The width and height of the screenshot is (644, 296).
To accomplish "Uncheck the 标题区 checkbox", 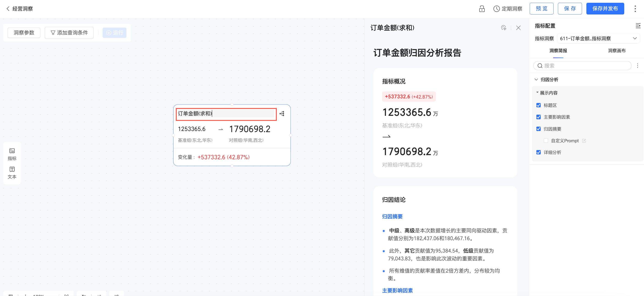I will pos(538,105).
